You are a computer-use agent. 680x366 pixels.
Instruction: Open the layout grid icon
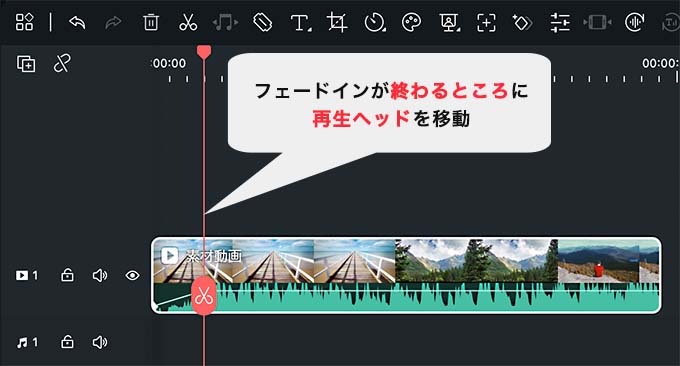[x=24, y=22]
